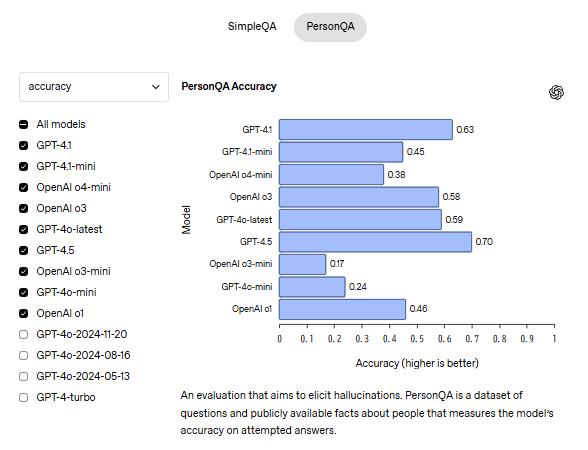Click the OpenAI o4-mini bar showing 0.38

pyautogui.click(x=332, y=175)
